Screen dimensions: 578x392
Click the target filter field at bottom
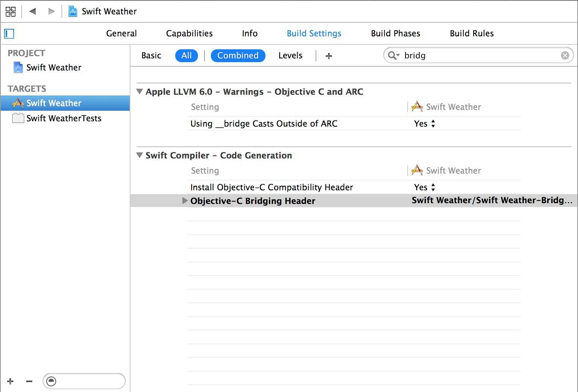pos(84,381)
